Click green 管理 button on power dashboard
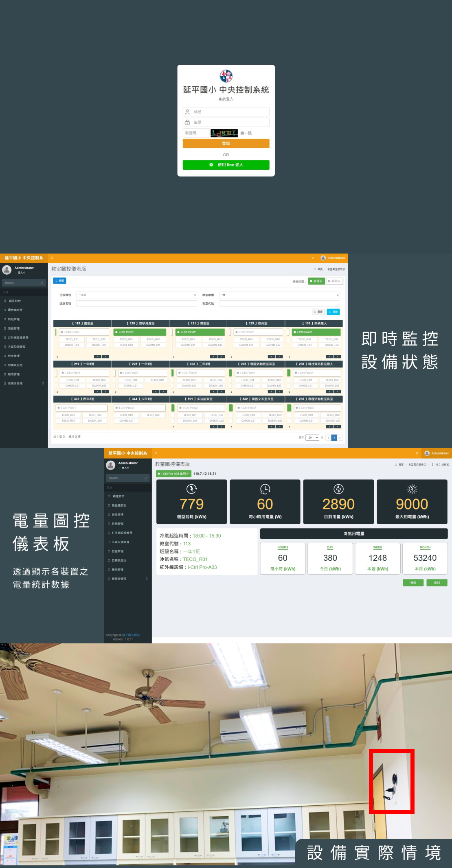 [413, 583]
